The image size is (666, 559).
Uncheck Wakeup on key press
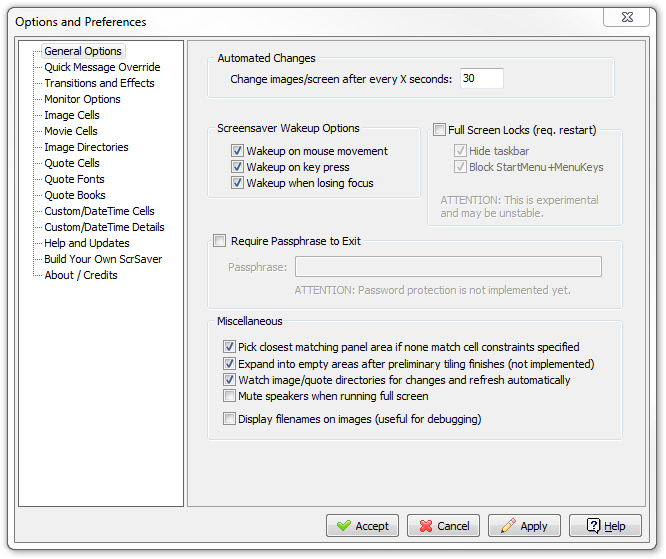tap(237, 167)
